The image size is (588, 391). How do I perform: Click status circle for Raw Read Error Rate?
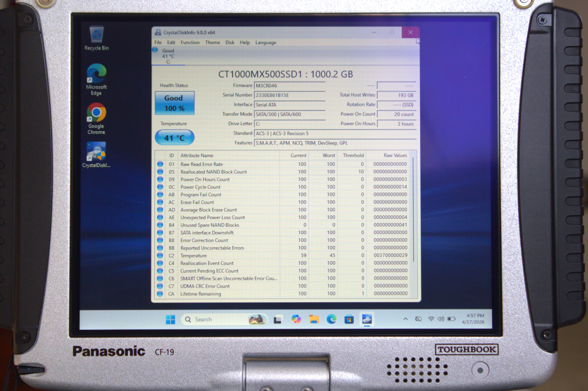coord(160,164)
